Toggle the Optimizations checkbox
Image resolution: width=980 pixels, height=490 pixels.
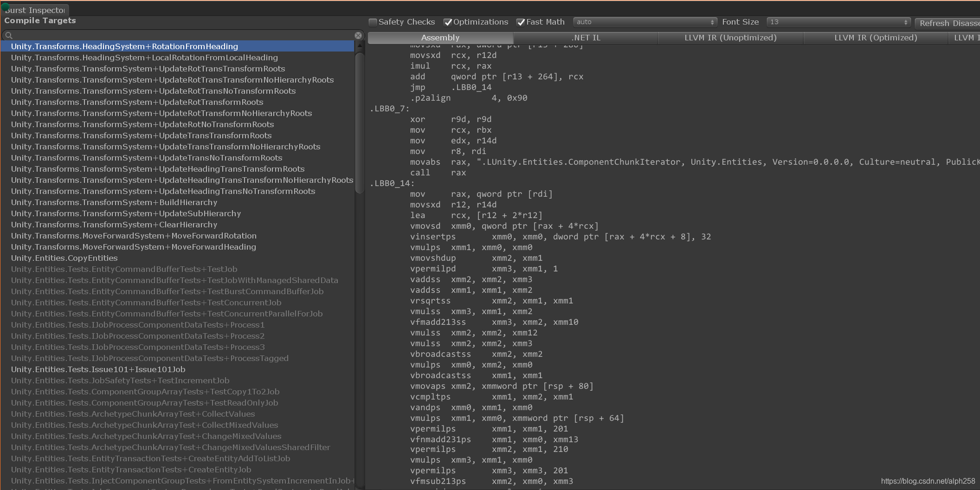click(x=448, y=22)
